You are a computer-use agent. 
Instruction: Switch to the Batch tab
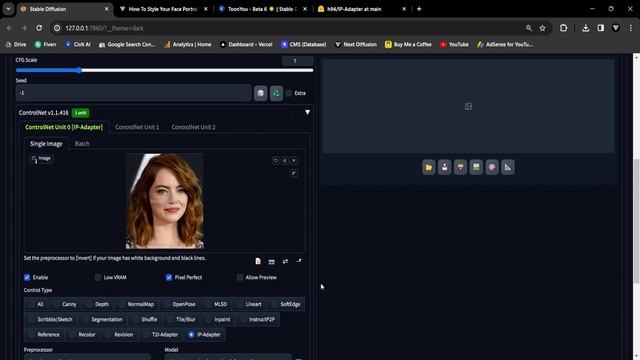point(82,144)
